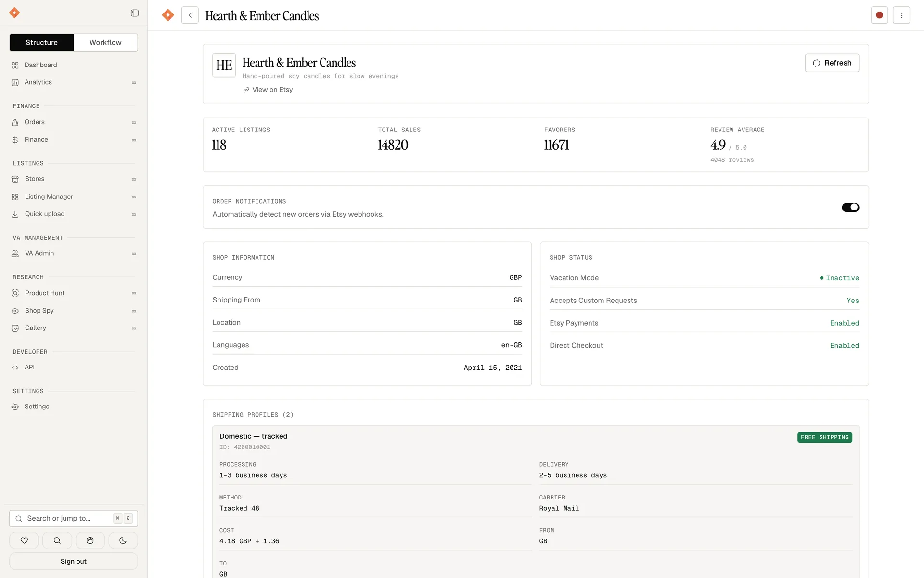Click the Search or jump to field
The width and height of the screenshot is (924, 578).
click(74, 518)
